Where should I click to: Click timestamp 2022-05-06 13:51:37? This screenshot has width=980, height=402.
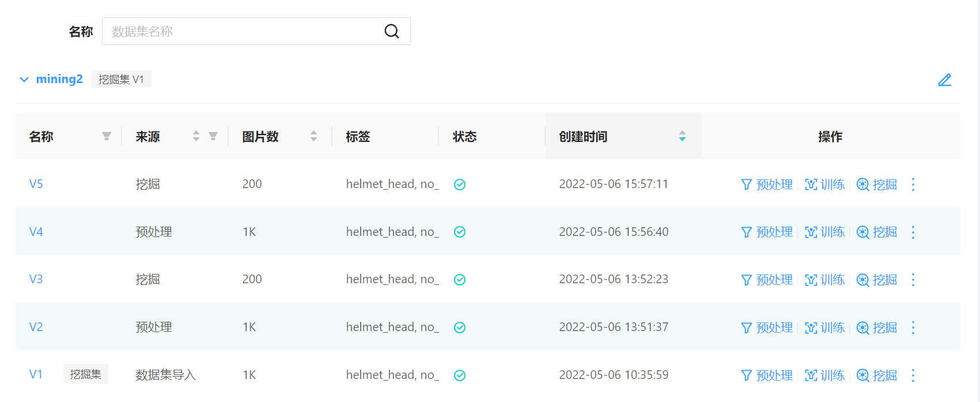pos(614,327)
